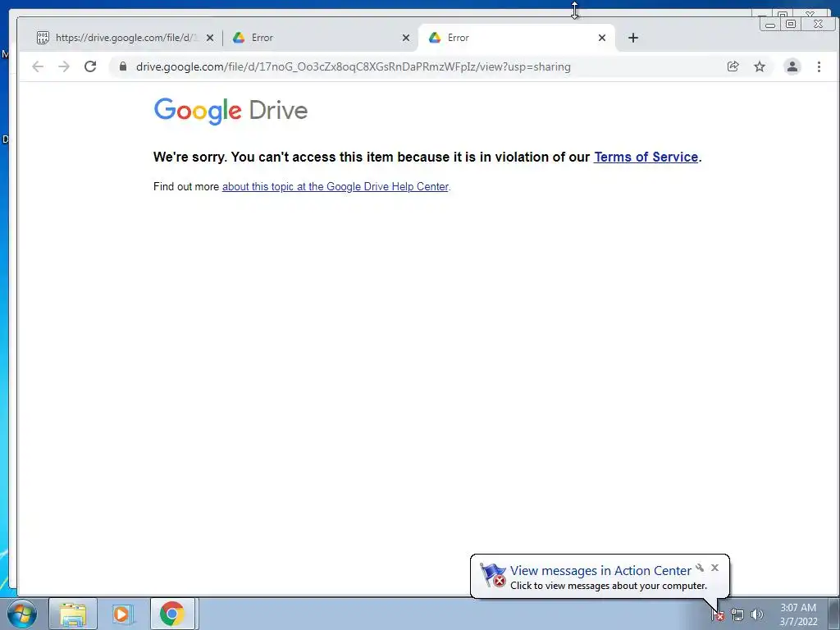
Task: Click the Chrome taskbar icon
Action: pos(172,614)
